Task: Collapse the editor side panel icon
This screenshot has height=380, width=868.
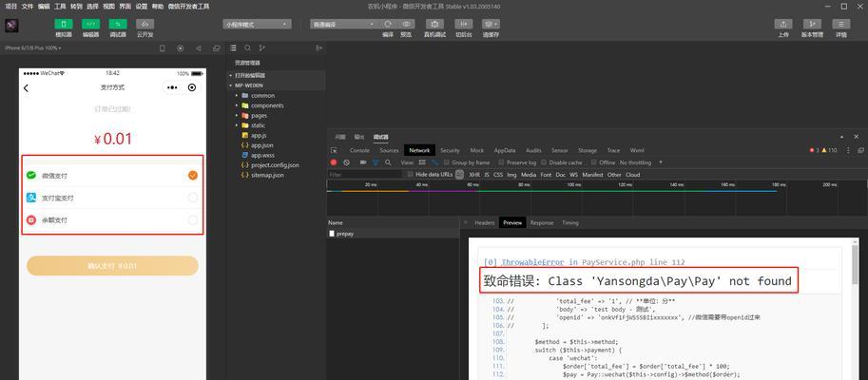Action: click(318, 48)
